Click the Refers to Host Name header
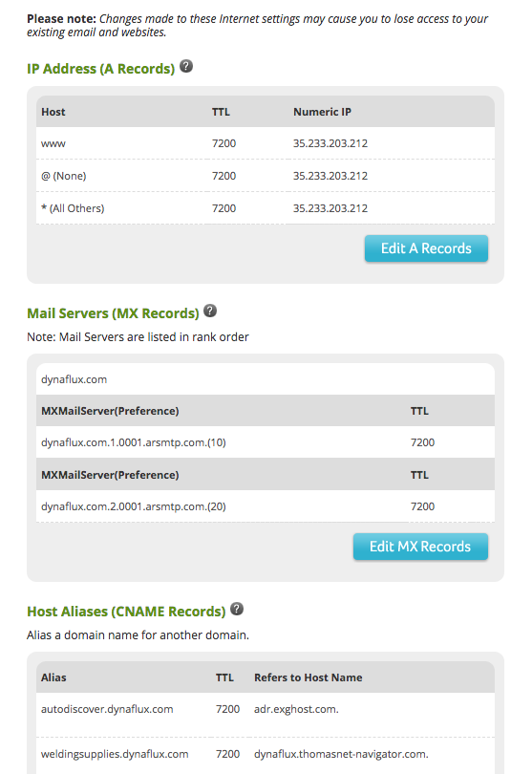Screen dimensions: 532x774 pyautogui.click(x=309, y=677)
